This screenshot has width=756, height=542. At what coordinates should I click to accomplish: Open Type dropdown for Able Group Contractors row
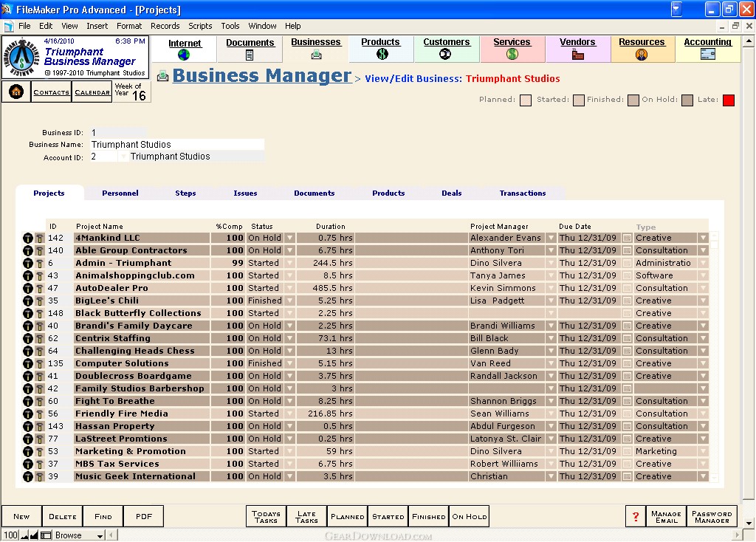click(x=704, y=250)
